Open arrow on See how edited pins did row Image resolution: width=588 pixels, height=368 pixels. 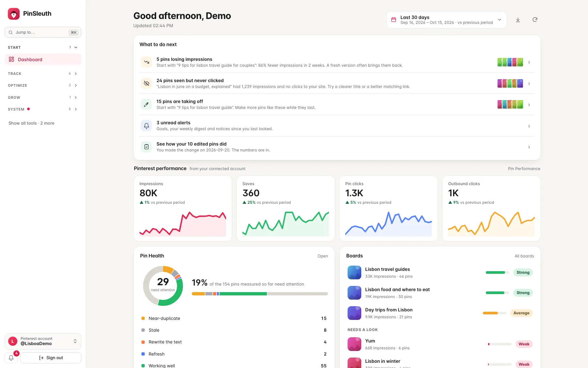[x=529, y=147]
